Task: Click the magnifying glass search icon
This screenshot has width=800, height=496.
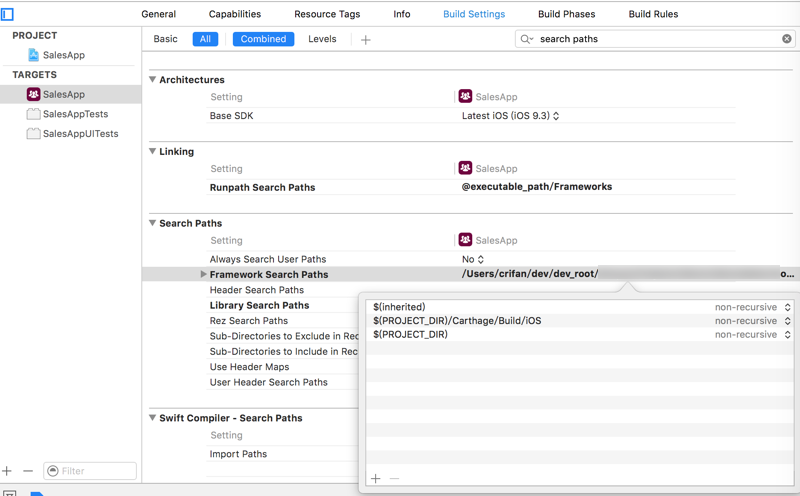Action: [526, 39]
